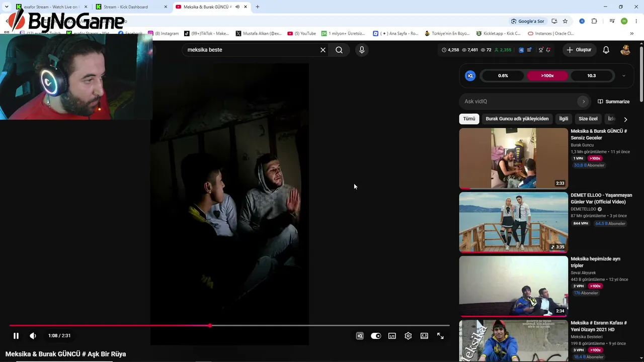644x362 pixels.
Task: Show more filter chips with right arrow
Action: (625, 120)
